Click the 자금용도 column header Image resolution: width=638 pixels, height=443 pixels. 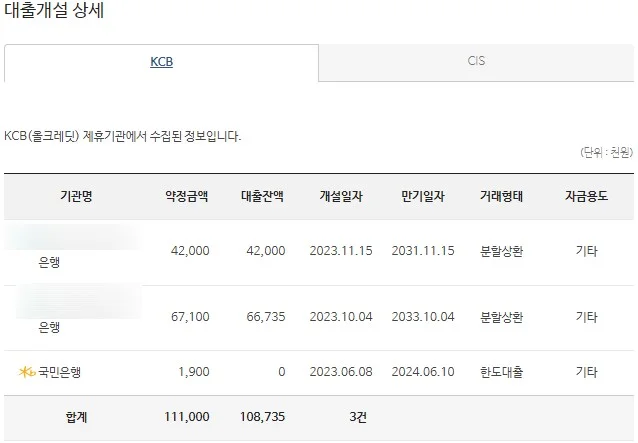pos(586,196)
